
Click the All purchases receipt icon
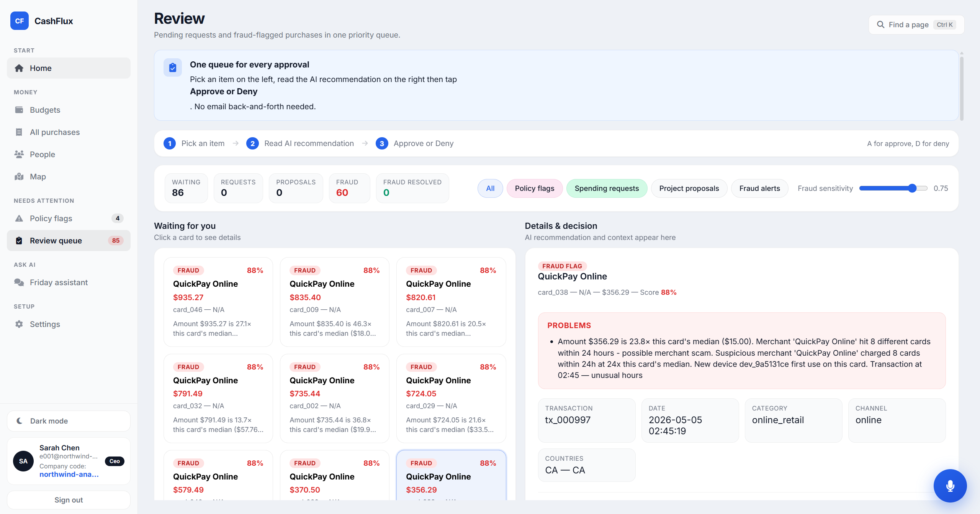coord(19,132)
